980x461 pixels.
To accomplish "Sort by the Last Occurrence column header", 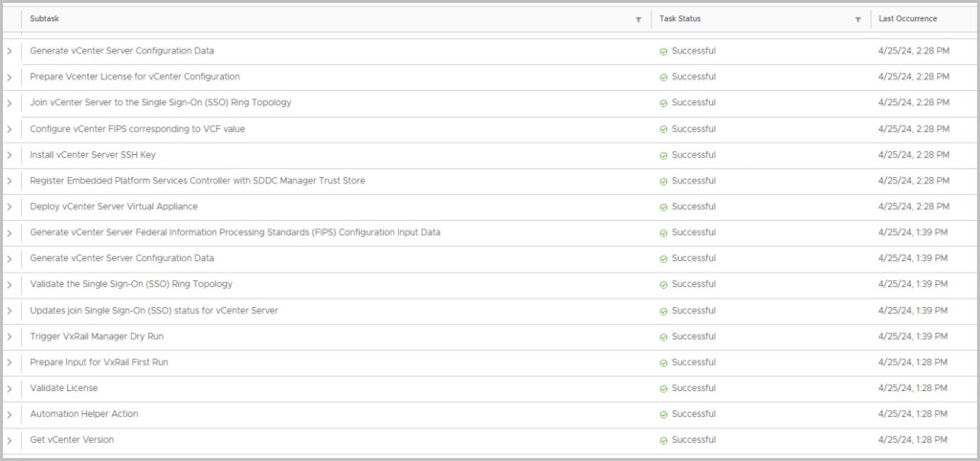I will (x=907, y=18).
